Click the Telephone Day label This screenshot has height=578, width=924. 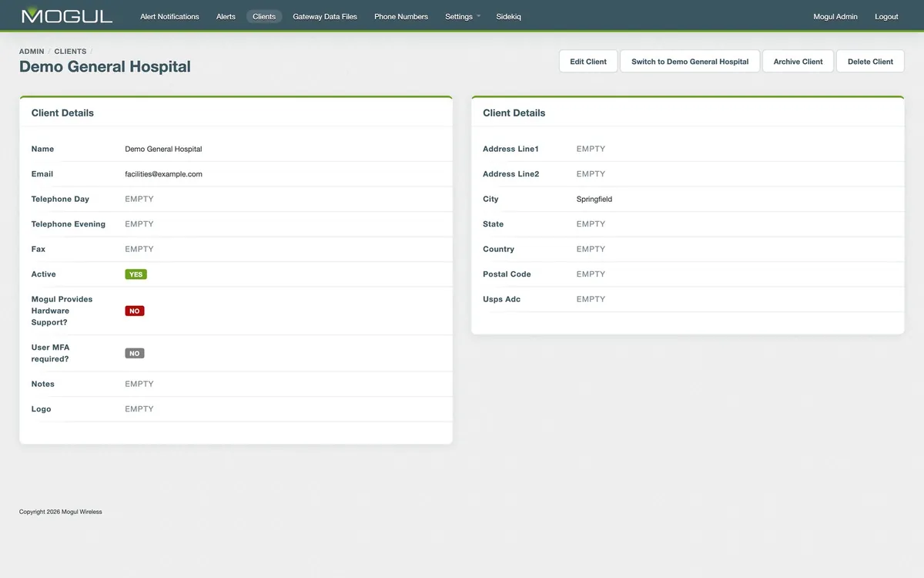click(x=60, y=199)
